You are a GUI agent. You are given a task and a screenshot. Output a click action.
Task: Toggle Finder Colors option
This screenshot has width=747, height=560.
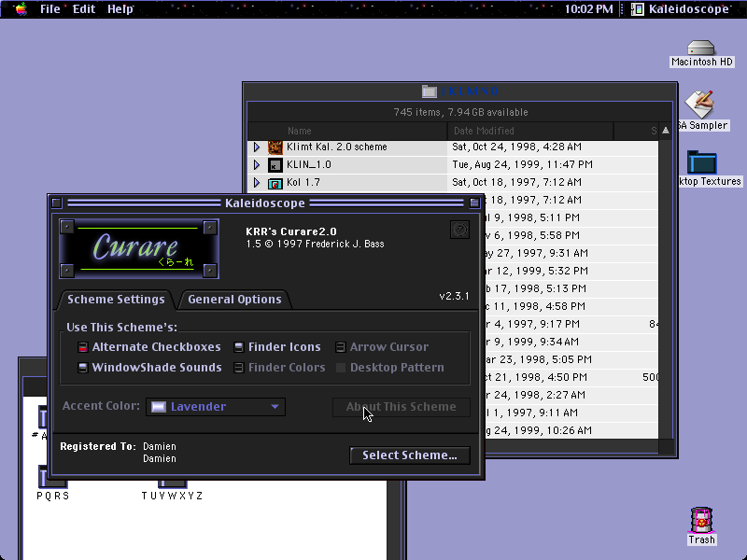(x=239, y=368)
